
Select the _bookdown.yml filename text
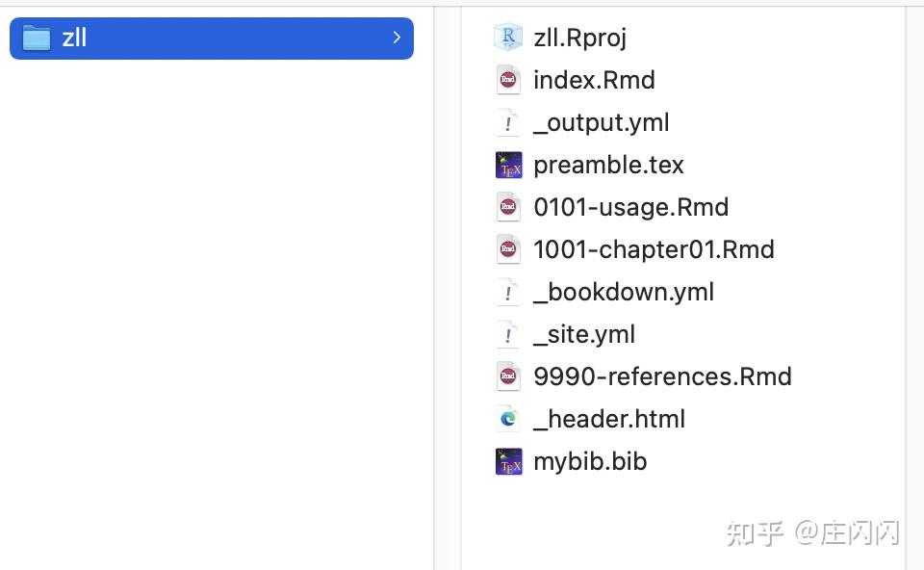point(624,292)
